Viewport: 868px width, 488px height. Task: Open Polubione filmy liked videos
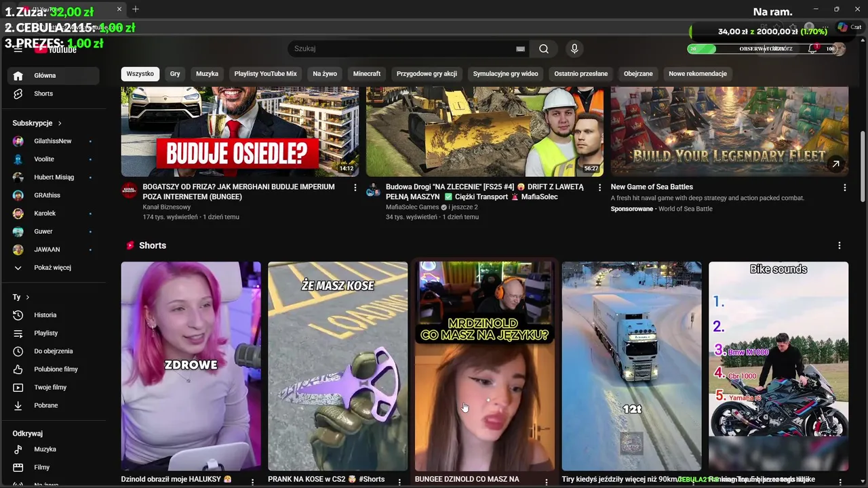53,369
